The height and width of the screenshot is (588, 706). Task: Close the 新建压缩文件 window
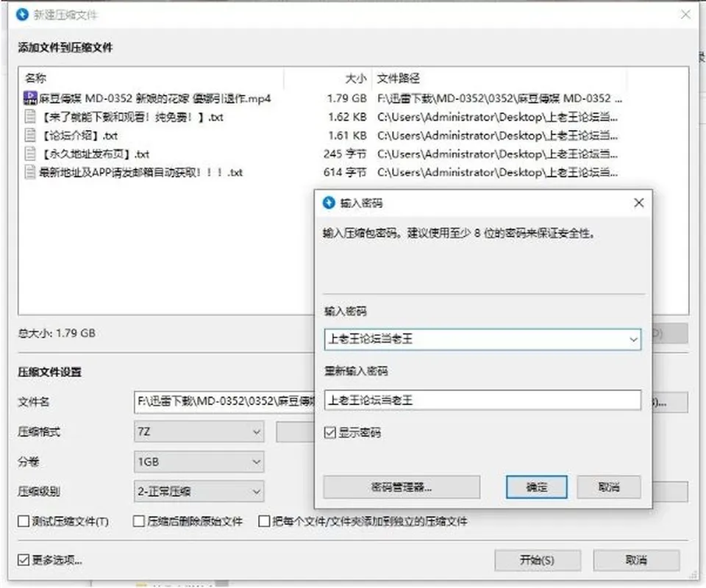pos(685,15)
